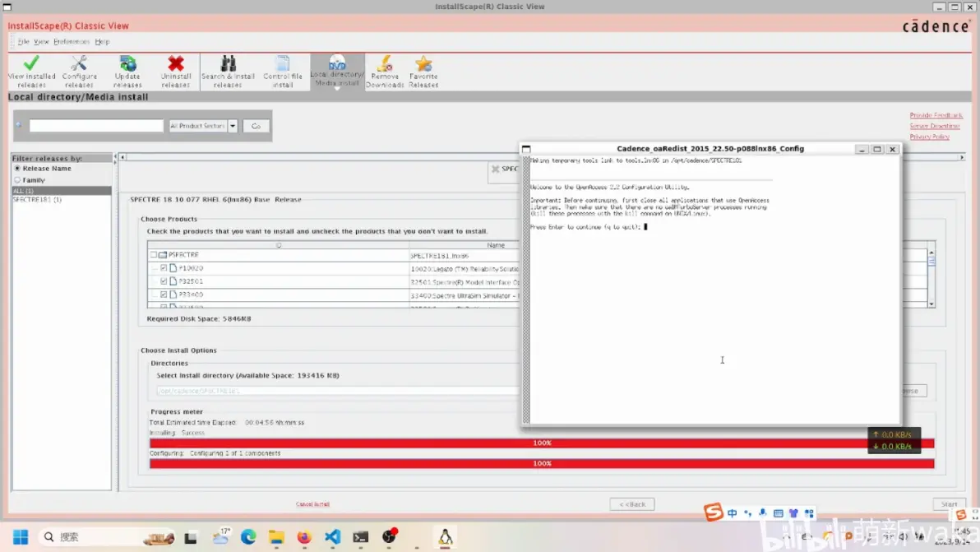
Task: Open File menu
Action: pos(23,42)
